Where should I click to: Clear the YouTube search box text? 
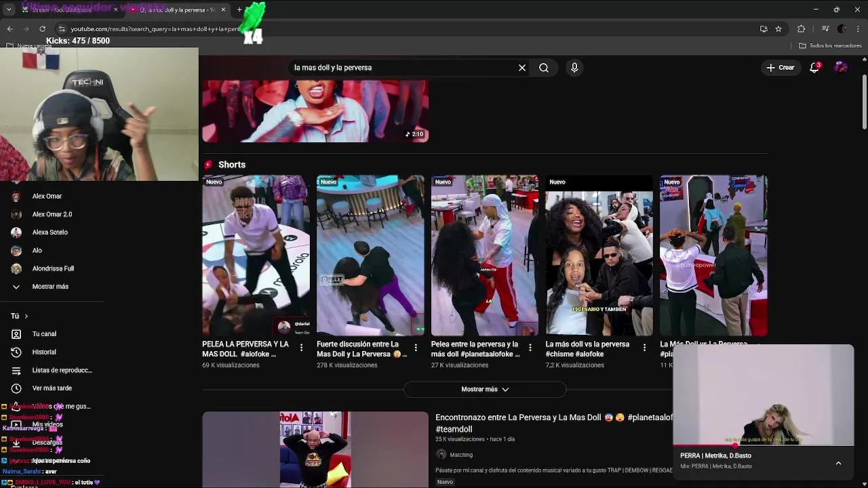522,68
